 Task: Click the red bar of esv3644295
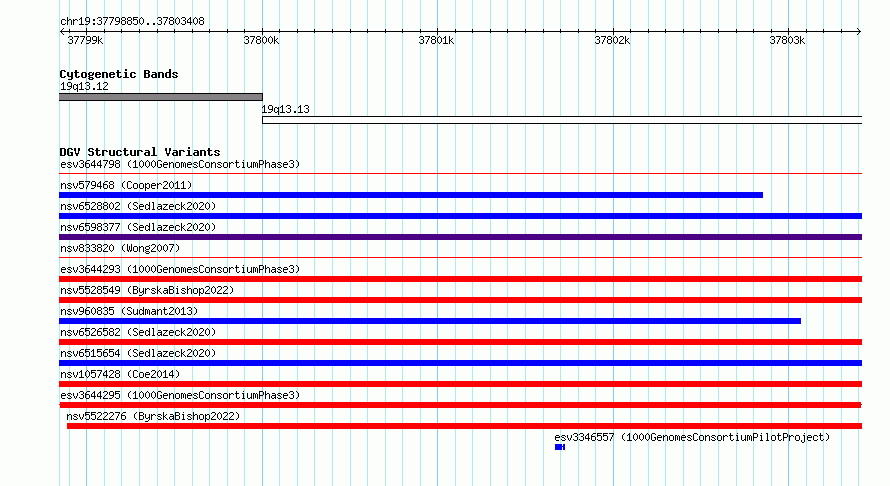coord(460,405)
